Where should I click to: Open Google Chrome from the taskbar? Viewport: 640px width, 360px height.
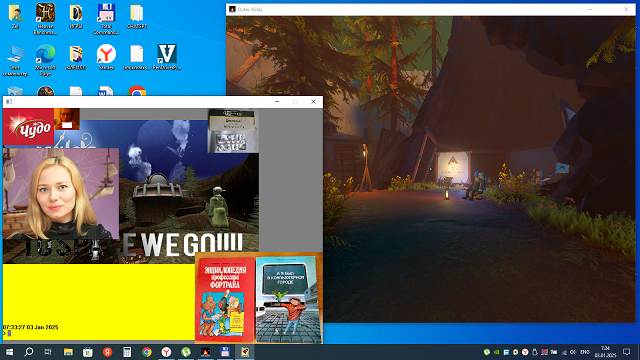(147, 352)
